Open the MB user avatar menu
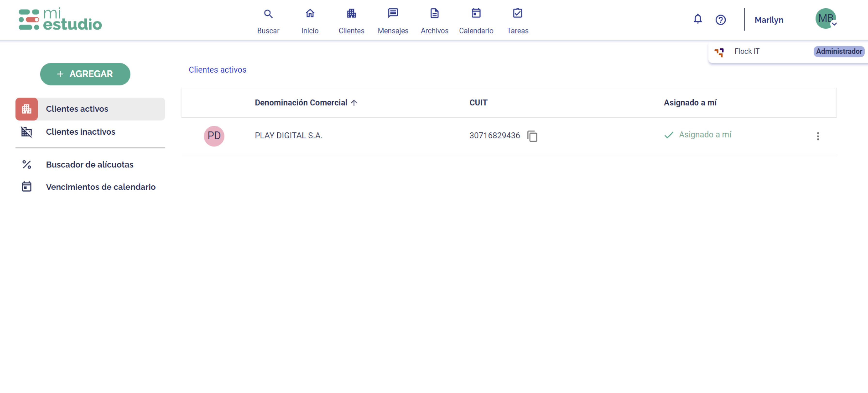This screenshot has width=868, height=393. (826, 19)
